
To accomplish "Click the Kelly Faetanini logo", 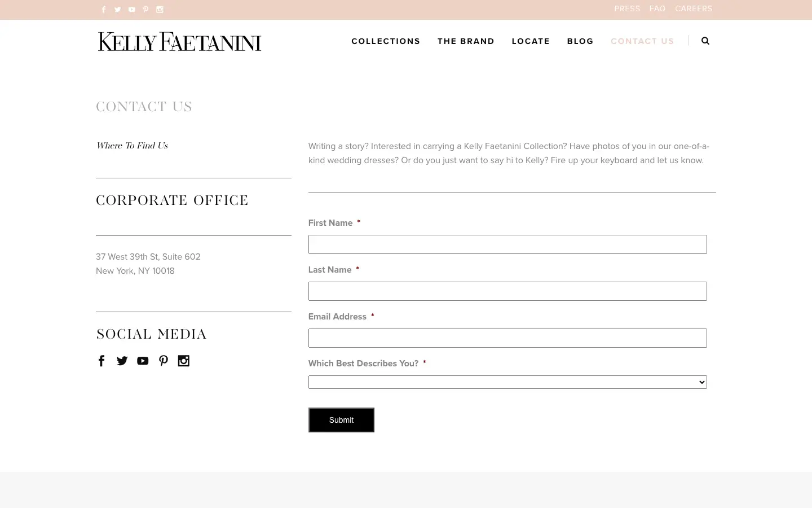I will 179,42.
